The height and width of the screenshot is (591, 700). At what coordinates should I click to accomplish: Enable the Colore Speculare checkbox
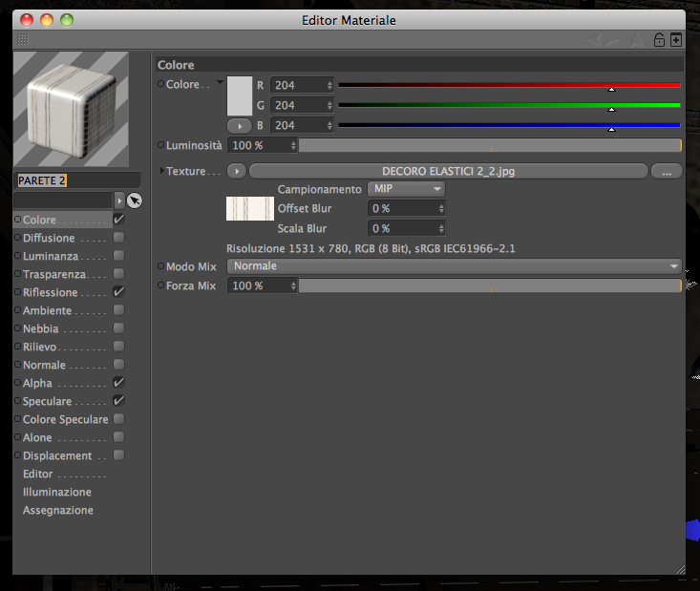[118, 419]
